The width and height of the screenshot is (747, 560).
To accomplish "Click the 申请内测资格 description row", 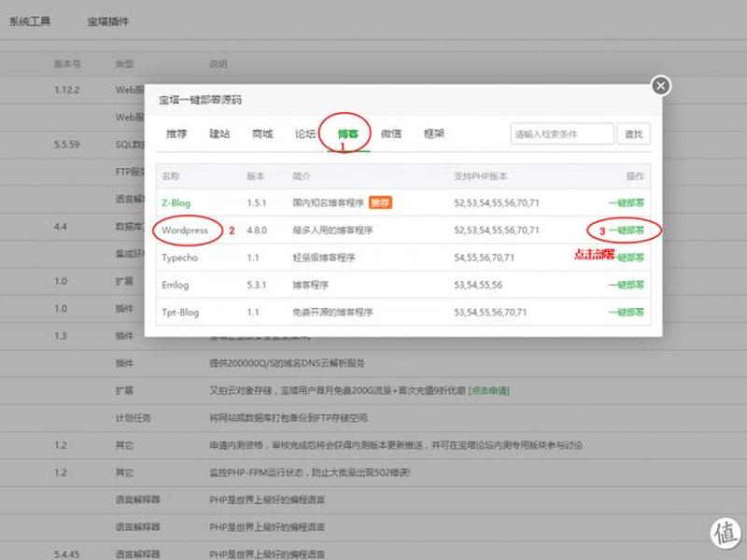I will point(396,445).
